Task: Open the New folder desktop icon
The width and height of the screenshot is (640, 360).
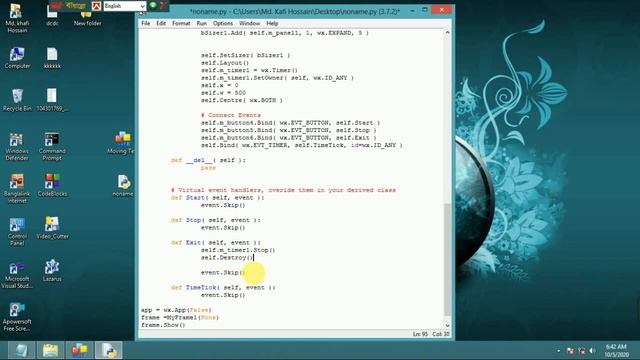Action: coord(87,18)
